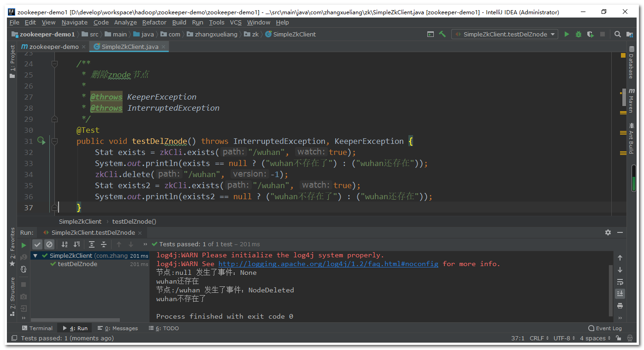Switch to zookeeper-demo editor tab
This screenshot has height=350, width=644.
pos(54,47)
